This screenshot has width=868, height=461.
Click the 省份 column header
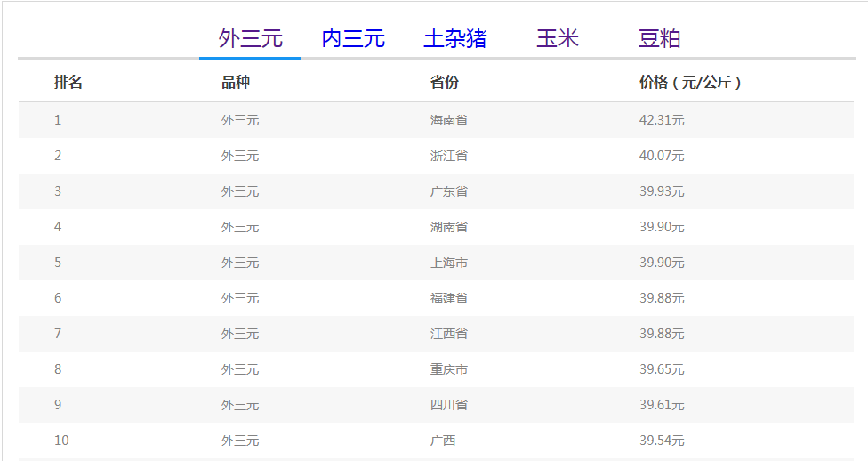[445, 83]
